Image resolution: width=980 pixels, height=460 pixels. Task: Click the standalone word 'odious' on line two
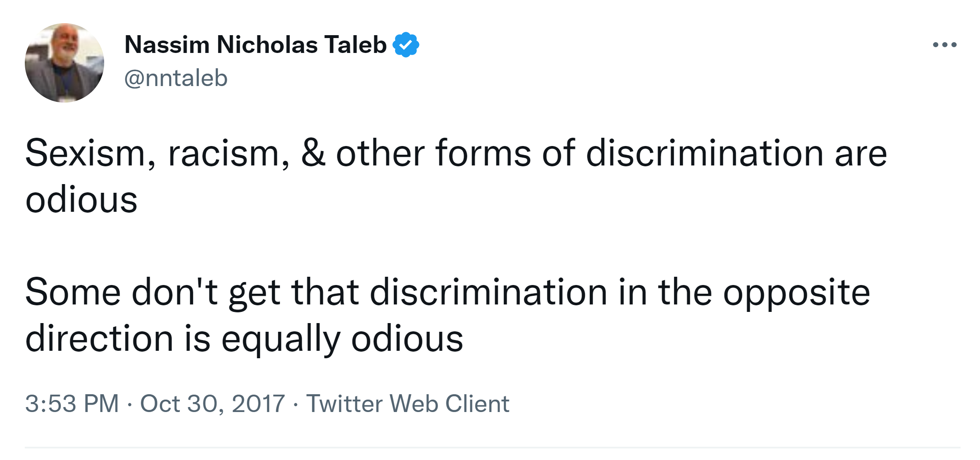81,200
